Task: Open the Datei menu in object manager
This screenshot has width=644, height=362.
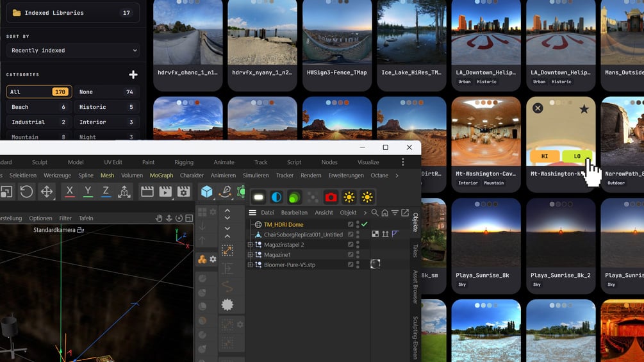Action: pos(267,213)
